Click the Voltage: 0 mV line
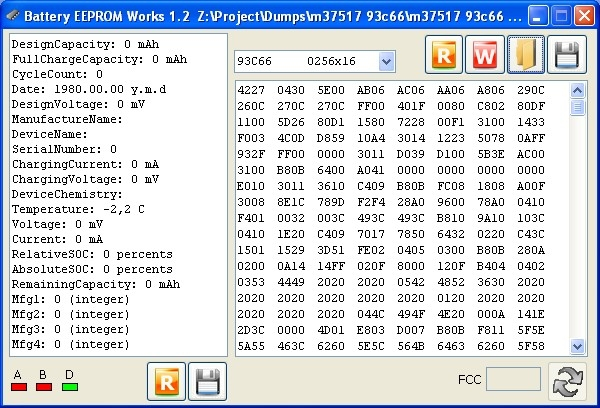The width and height of the screenshot is (600, 408). (57, 224)
